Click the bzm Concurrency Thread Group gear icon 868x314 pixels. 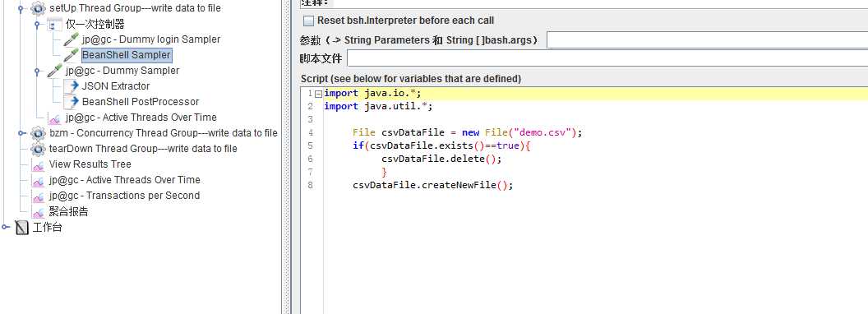38,133
